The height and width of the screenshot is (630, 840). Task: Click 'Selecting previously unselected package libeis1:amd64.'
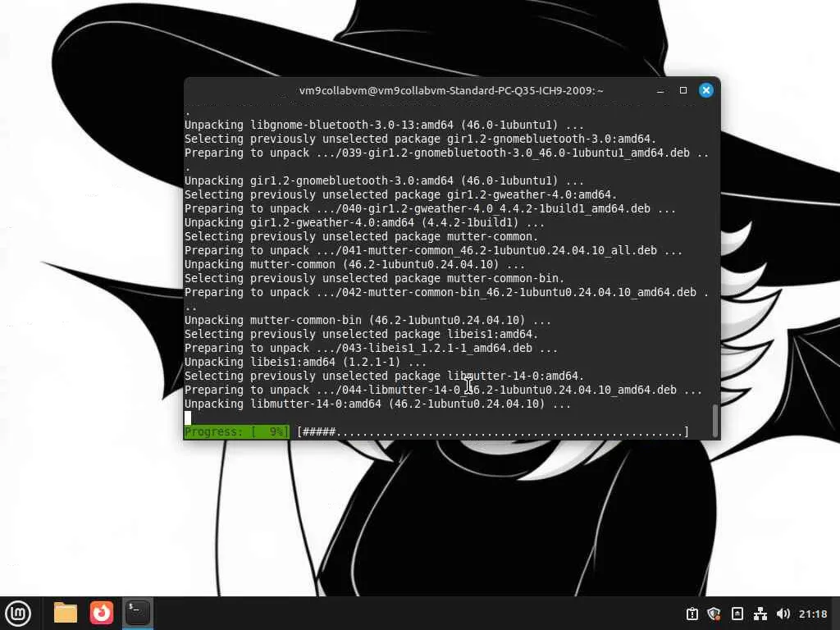click(361, 335)
